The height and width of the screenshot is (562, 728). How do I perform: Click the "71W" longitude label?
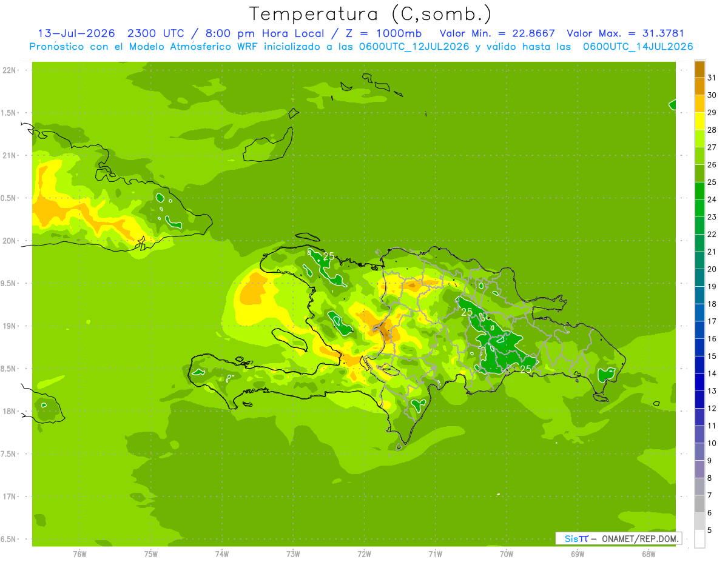tap(435, 554)
